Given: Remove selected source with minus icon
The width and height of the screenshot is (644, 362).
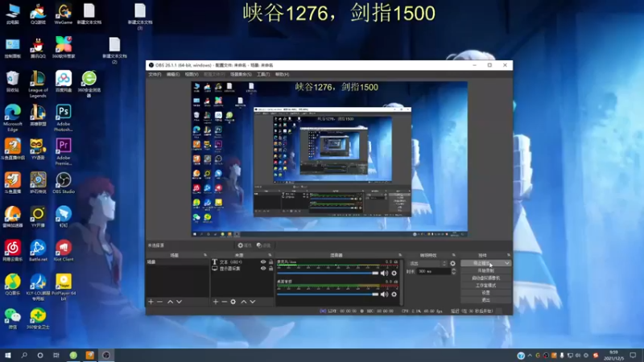Looking at the screenshot, I should [225, 302].
